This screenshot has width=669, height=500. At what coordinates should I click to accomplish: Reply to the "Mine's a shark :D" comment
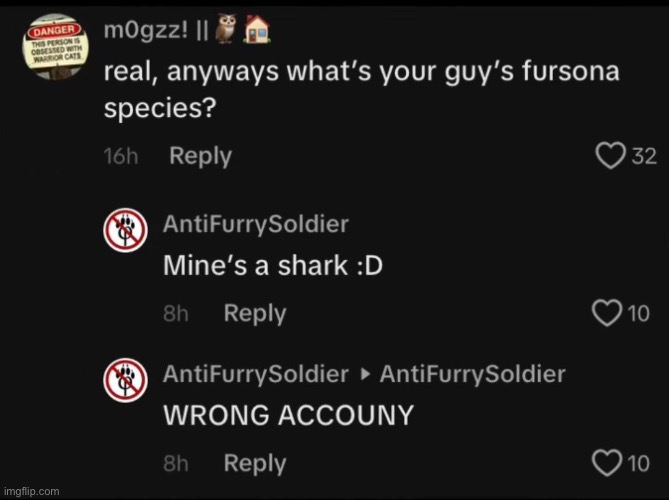[x=255, y=314]
